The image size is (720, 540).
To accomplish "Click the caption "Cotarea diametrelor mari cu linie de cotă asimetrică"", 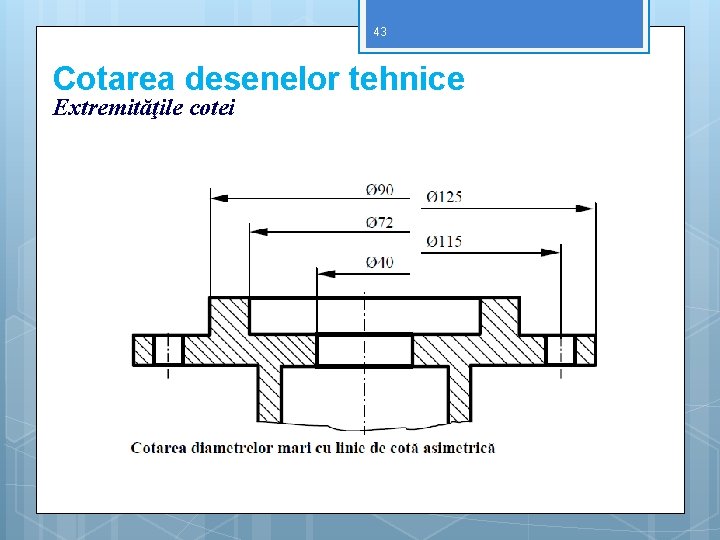I will [313, 448].
